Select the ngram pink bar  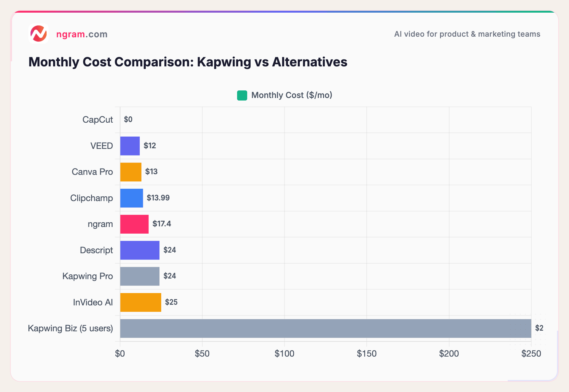134,224
